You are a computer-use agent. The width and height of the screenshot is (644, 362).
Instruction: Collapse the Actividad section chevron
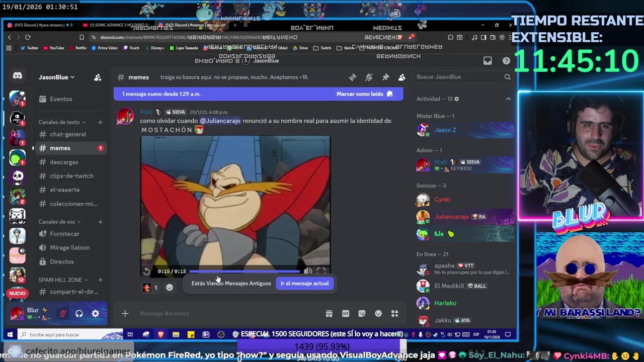click(x=508, y=99)
